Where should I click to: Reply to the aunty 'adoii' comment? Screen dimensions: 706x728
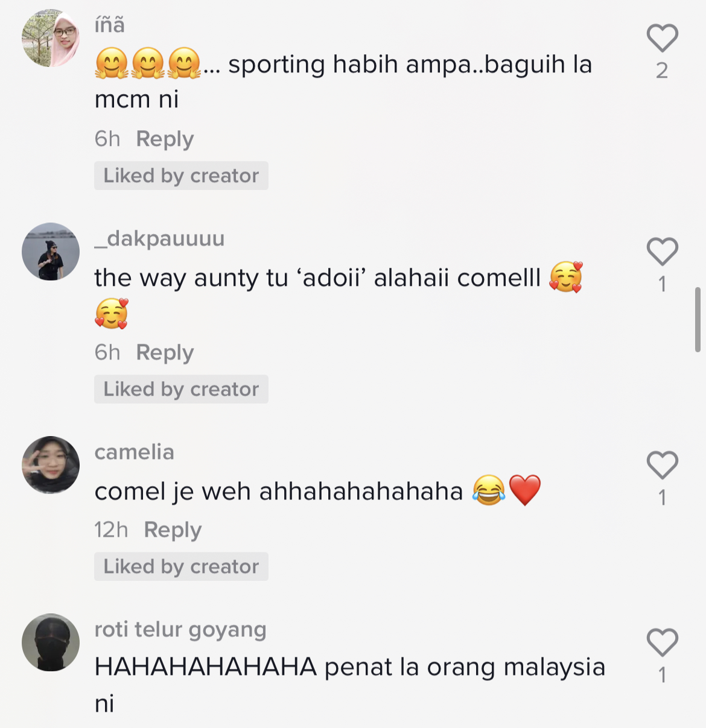165,353
